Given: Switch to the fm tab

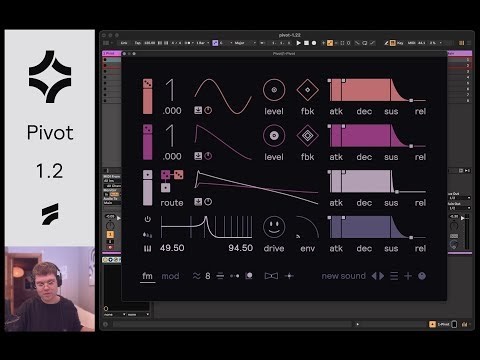Looking at the screenshot, I should pyautogui.click(x=147, y=276).
